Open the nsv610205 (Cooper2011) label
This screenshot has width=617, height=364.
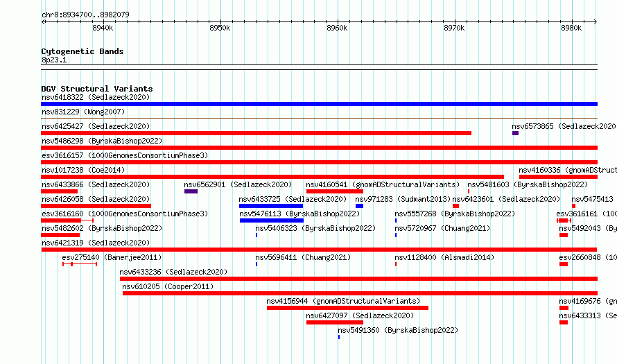pos(168,286)
